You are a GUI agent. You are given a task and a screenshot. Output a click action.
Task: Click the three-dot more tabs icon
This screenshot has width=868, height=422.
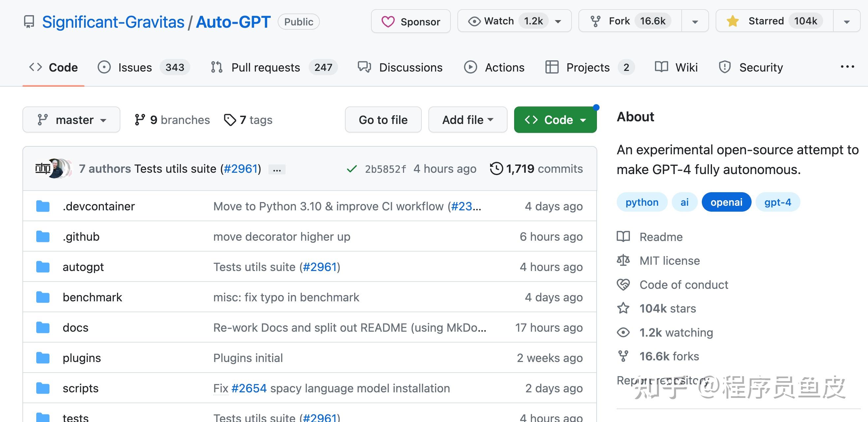[847, 67]
